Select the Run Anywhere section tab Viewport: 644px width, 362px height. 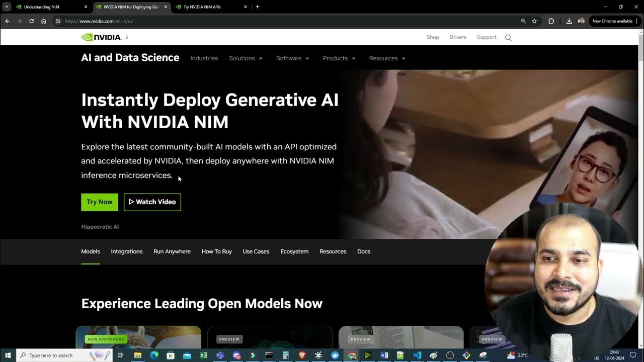(x=172, y=251)
